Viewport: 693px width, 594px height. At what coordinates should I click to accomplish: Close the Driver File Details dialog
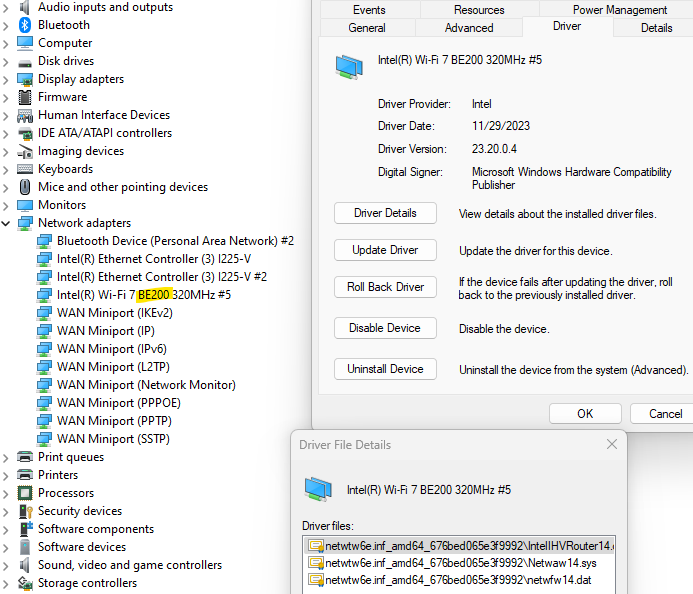(612, 444)
